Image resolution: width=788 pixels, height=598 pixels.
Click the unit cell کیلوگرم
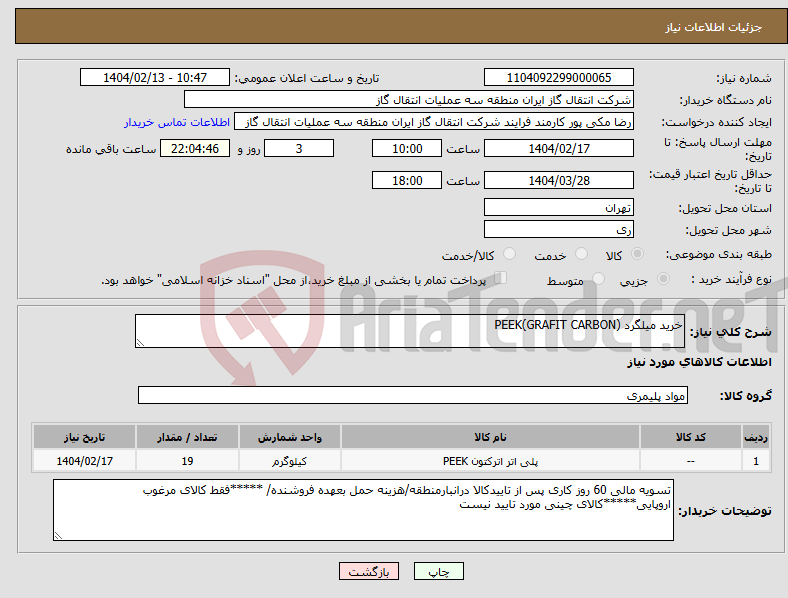[290, 460]
